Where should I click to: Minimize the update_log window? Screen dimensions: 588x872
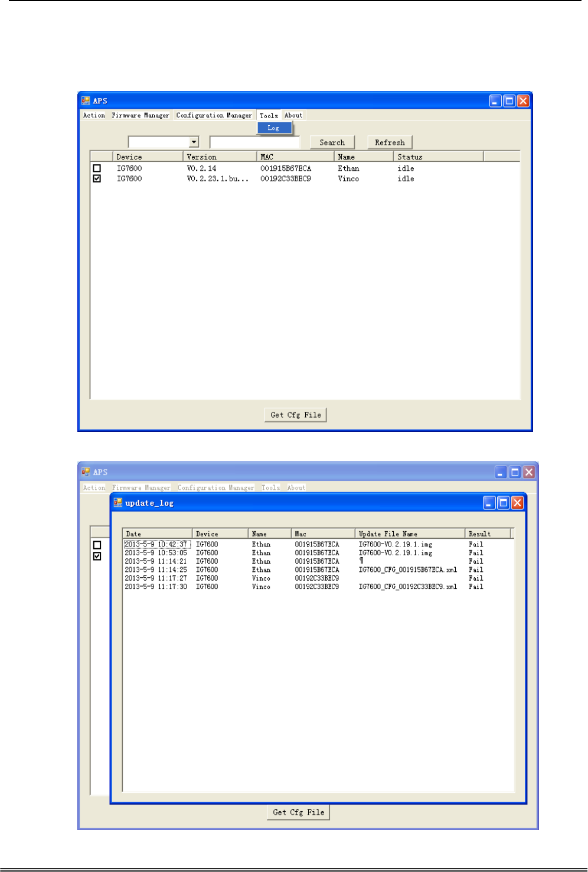point(489,503)
